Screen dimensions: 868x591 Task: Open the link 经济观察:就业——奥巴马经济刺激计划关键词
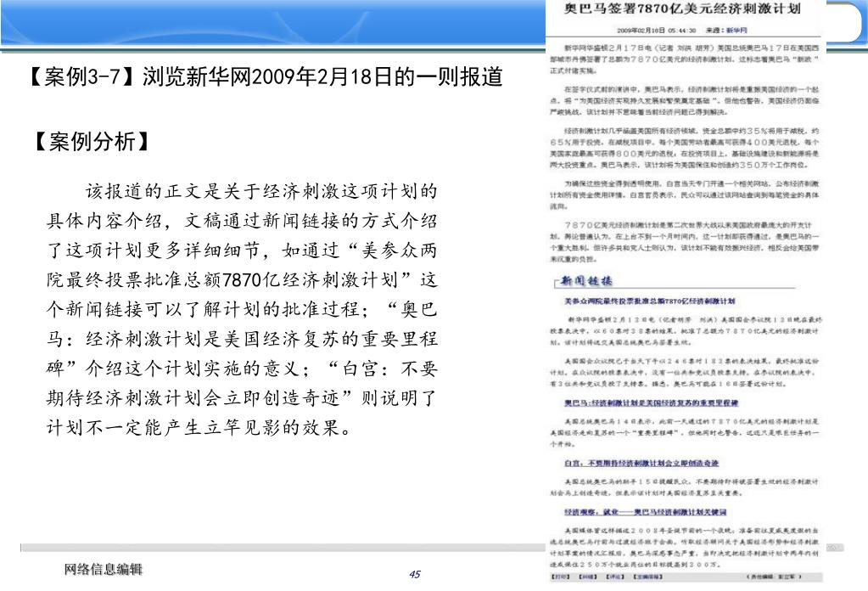coord(645,512)
